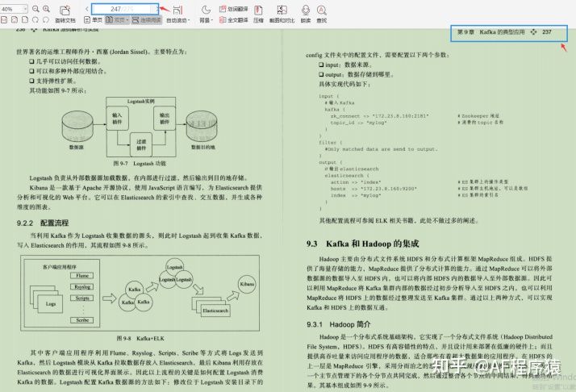Click the caption 图 9-8 Kafka+ELK
The height and width of the screenshot is (392, 576).
coord(140,338)
